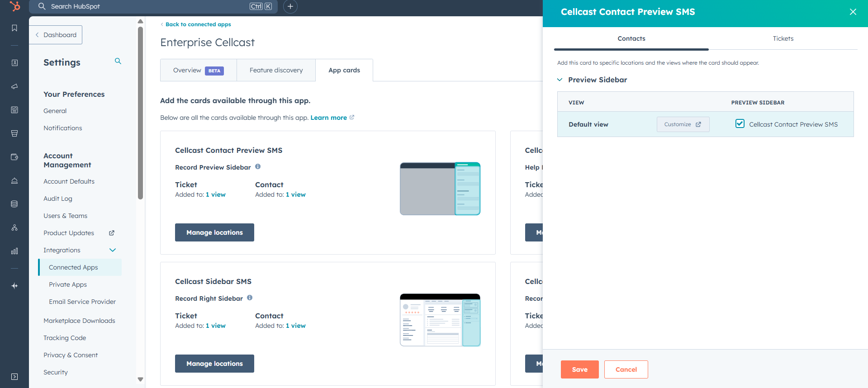Click the external link icon after Learn more

point(352,117)
